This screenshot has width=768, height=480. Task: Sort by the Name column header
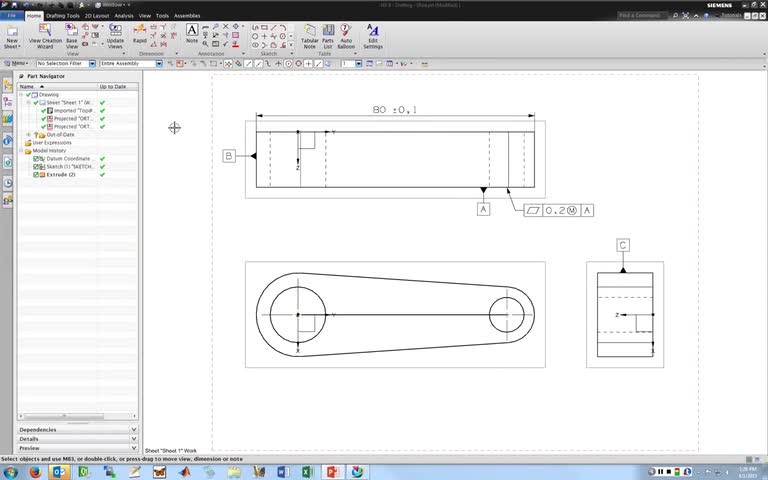[57, 87]
